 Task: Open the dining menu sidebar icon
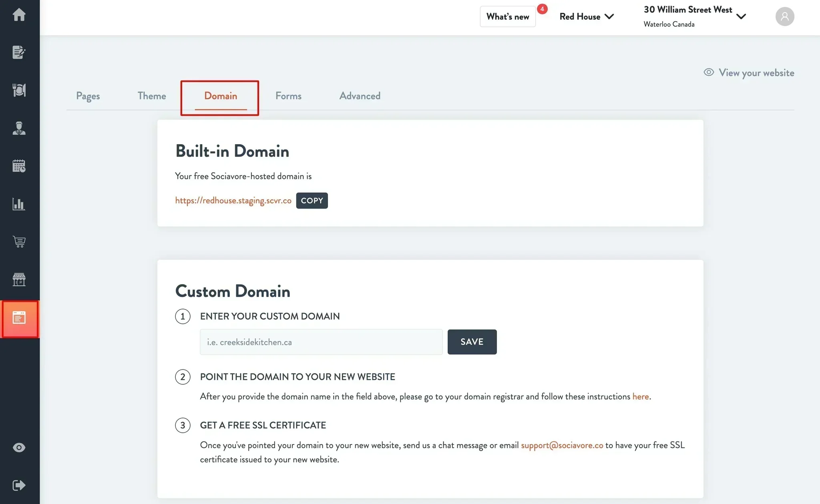click(x=19, y=90)
